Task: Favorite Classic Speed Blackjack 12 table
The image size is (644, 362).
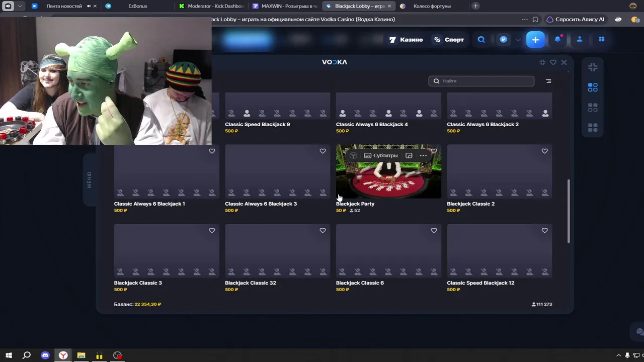Action: tap(545, 231)
